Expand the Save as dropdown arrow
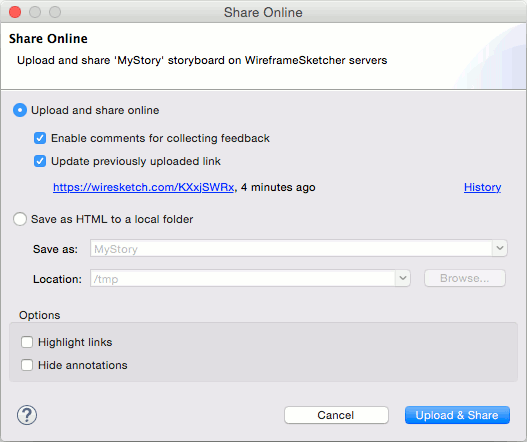Image resolution: width=527 pixels, height=442 pixels. click(500, 248)
